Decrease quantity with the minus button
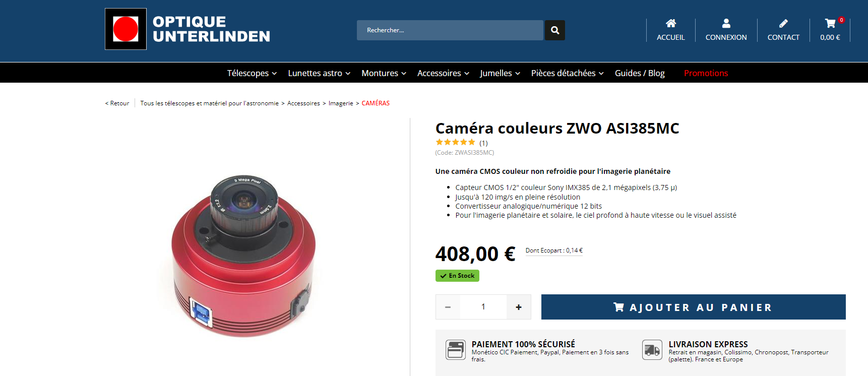Screen dimensions: 868x376 448,307
